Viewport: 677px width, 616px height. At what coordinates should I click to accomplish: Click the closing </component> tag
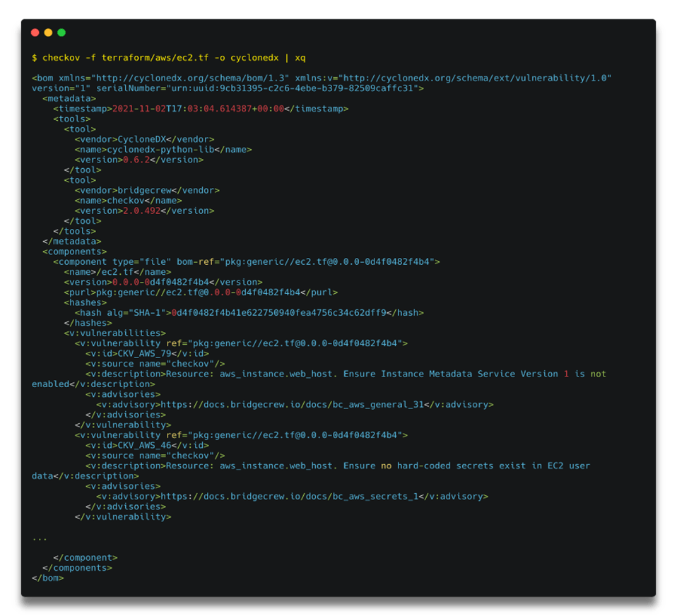coord(86,558)
